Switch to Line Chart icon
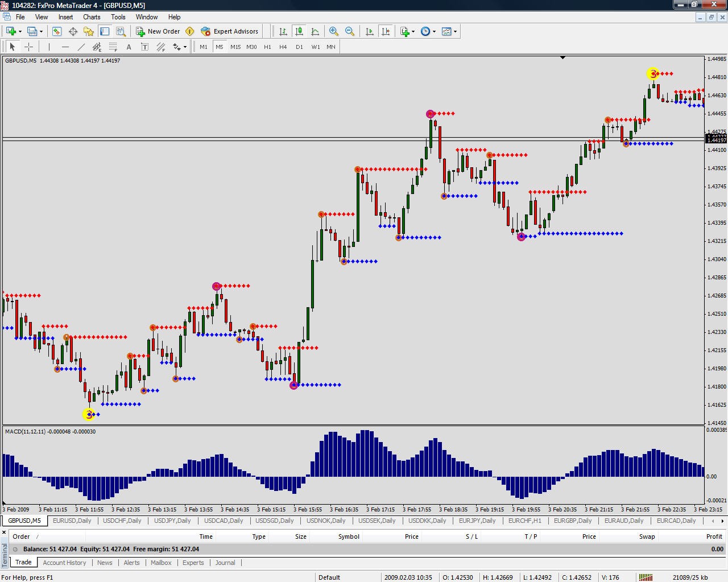 point(315,31)
